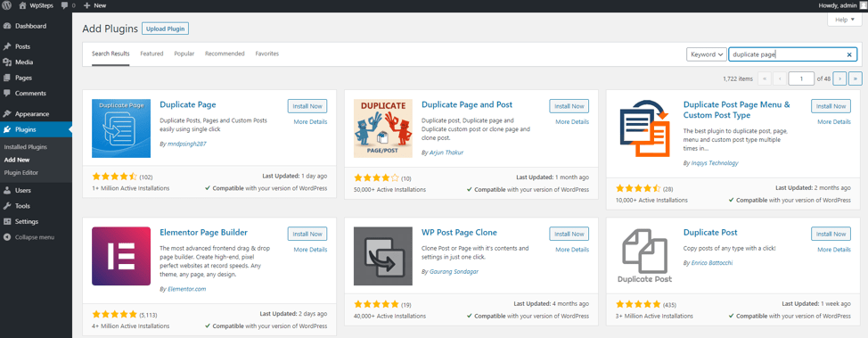
Task: Install the Duplicate Page and Post plugin
Action: pyautogui.click(x=569, y=106)
